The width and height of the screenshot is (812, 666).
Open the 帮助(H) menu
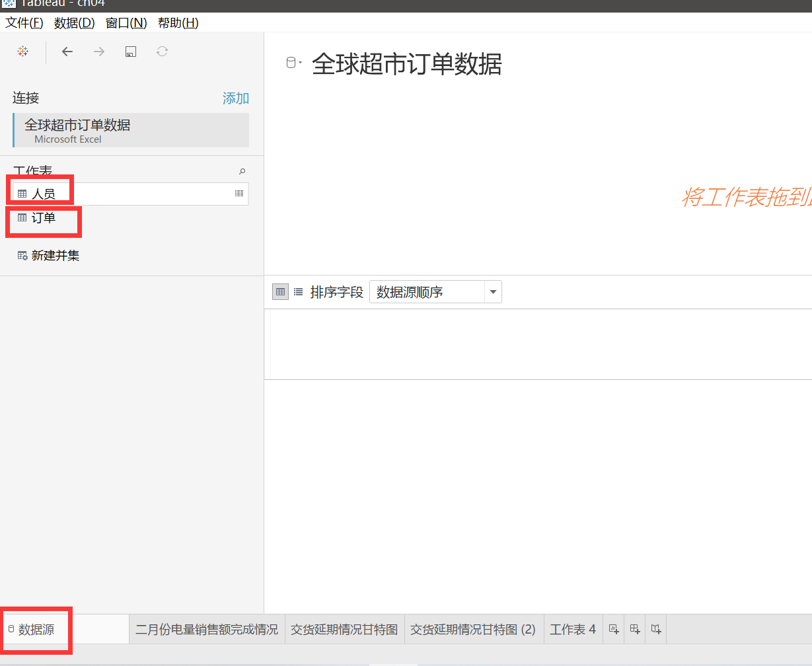(178, 23)
